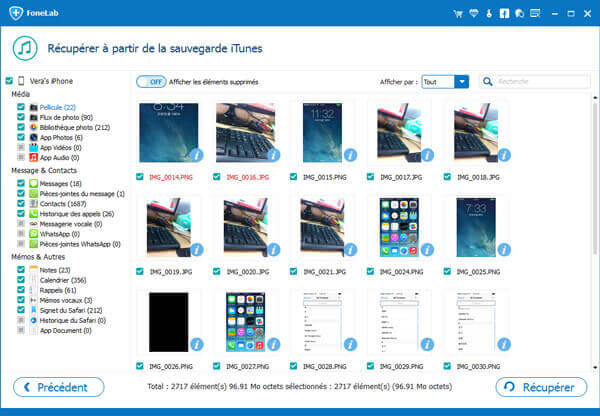Open the Afficher par dropdown
The width and height of the screenshot is (600, 416).
coord(445,82)
